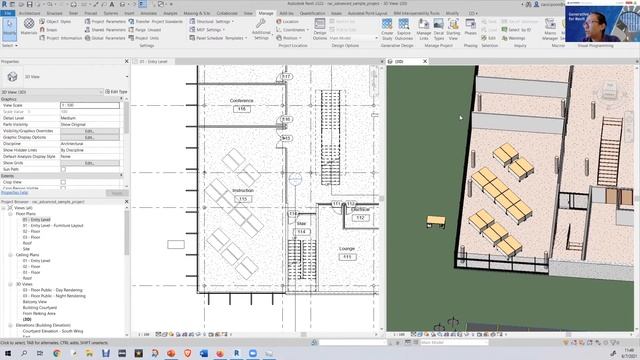
Task: Open Structural Settings dropdown
Action: pyautogui.click(x=212, y=22)
